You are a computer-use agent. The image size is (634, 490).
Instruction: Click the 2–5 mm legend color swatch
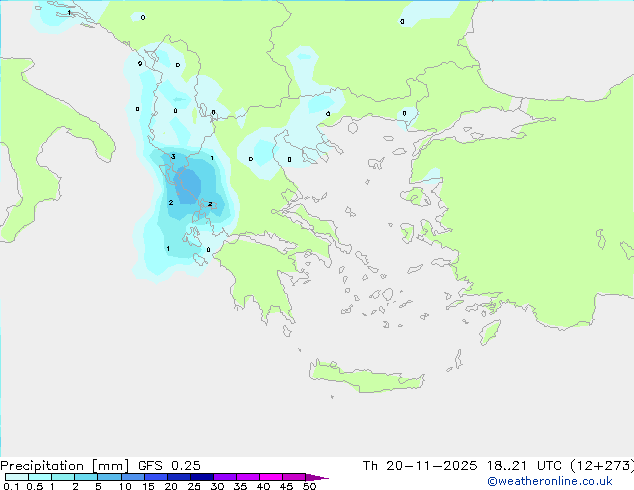pos(86,477)
